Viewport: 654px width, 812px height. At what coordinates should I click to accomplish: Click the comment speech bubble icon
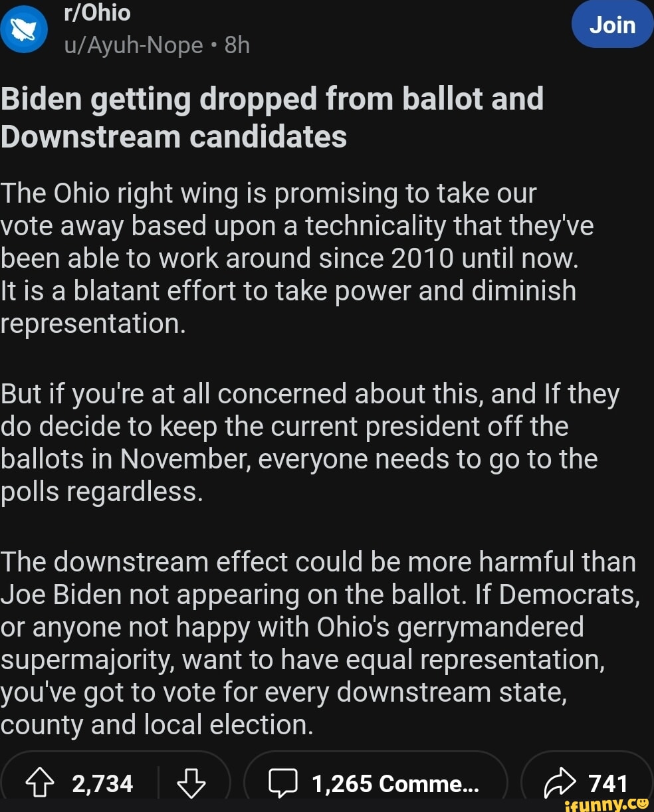click(282, 783)
